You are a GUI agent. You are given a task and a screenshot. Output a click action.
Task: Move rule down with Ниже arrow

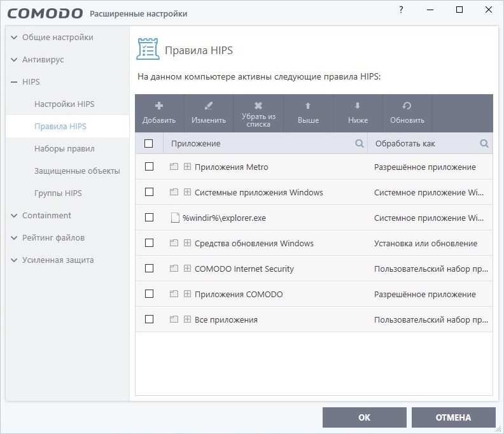pyautogui.click(x=358, y=106)
